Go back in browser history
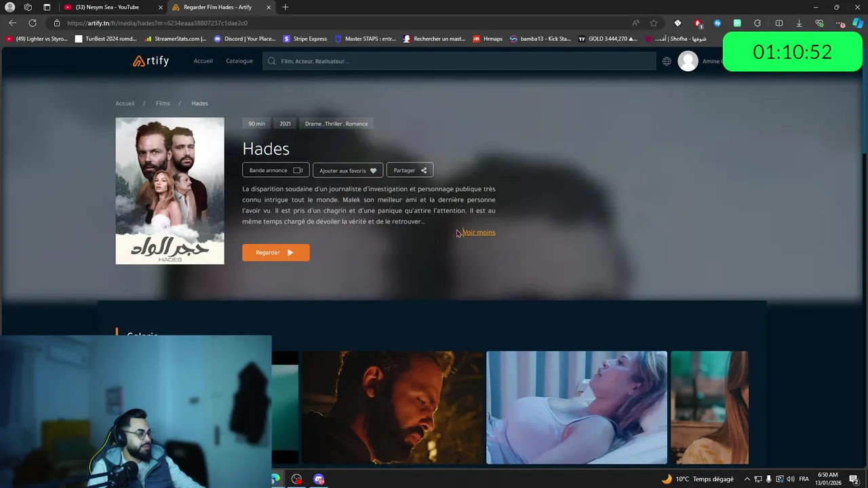This screenshot has height=488, width=868. pyautogui.click(x=12, y=23)
